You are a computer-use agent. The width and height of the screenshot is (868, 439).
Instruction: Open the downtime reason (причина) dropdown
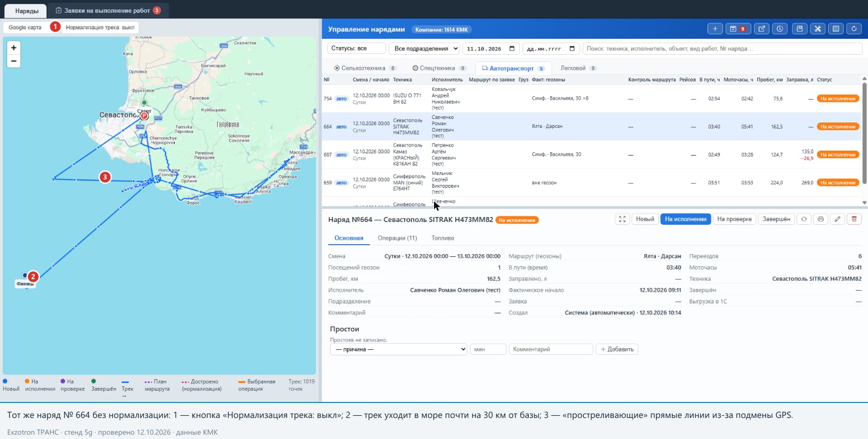pos(399,349)
